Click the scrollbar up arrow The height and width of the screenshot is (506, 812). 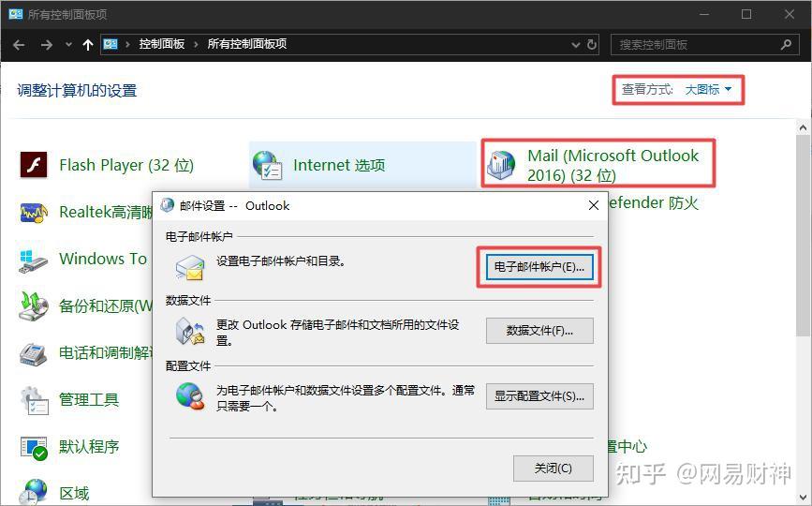coord(803,127)
